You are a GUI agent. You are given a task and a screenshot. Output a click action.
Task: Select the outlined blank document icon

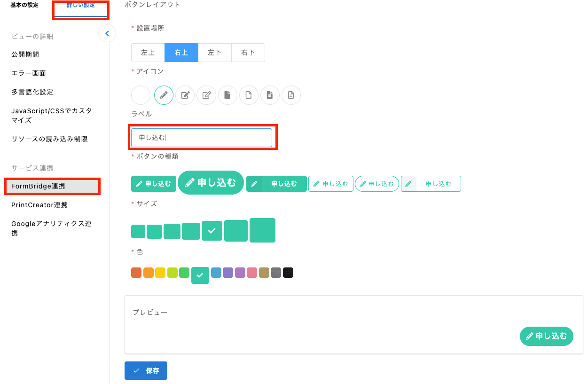249,95
